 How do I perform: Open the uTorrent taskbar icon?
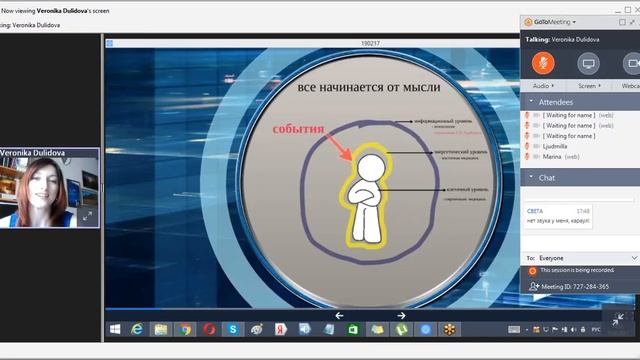[x=401, y=329]
